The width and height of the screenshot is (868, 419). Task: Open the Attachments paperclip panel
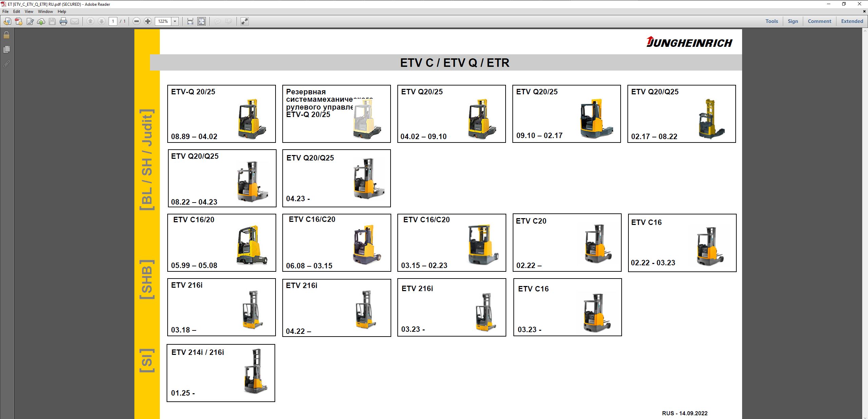6,64
